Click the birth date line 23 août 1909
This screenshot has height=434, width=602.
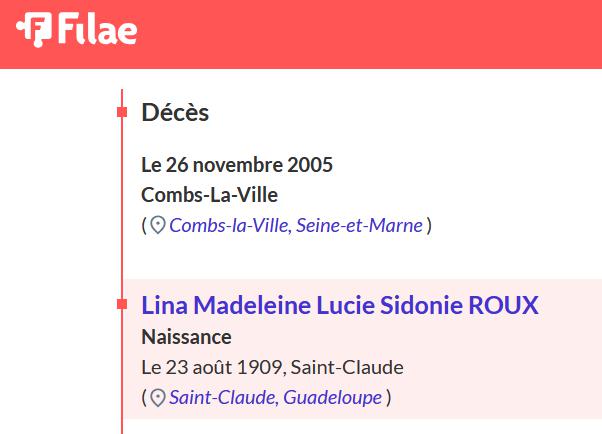click(272, 367)
